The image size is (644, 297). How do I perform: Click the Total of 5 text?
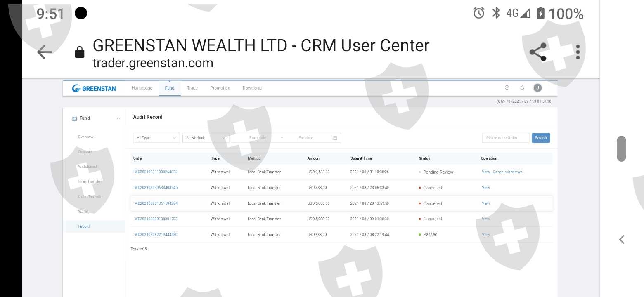(x=139, y=249)
